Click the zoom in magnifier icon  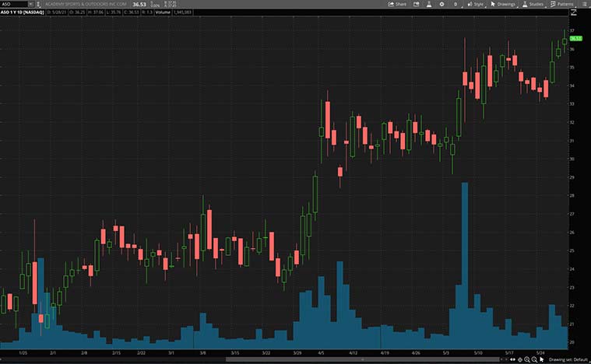pyautogui.click(x=527, y=360)
